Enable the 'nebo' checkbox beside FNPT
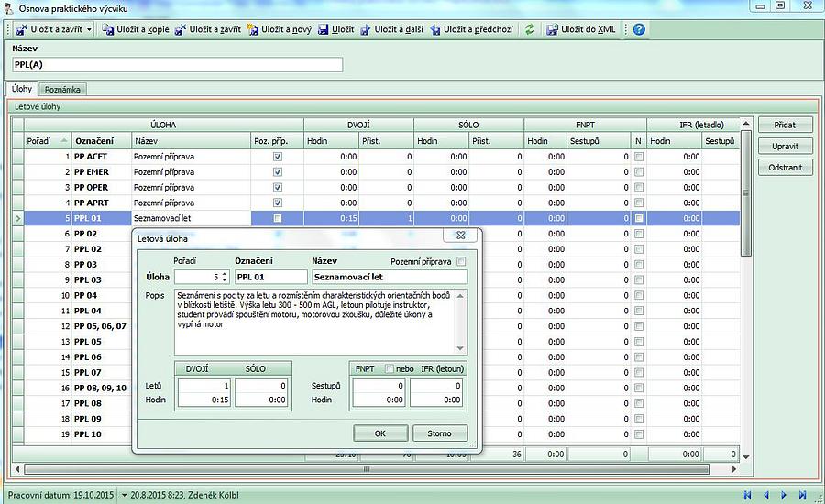Image resolution: width=825 pixels, height=504 pixels. (390, 368)
